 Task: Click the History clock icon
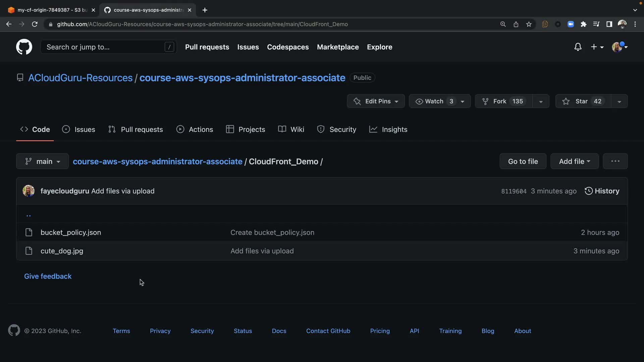(x=588, y=191)
